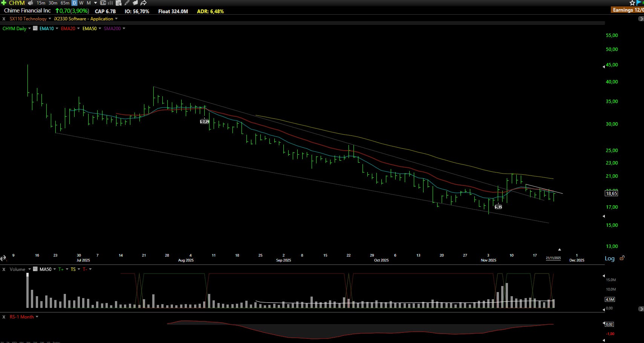This screenshot has width=644, height=343.
Task: Click the ADR: 6,48% value
Action: tap(210, 11)
